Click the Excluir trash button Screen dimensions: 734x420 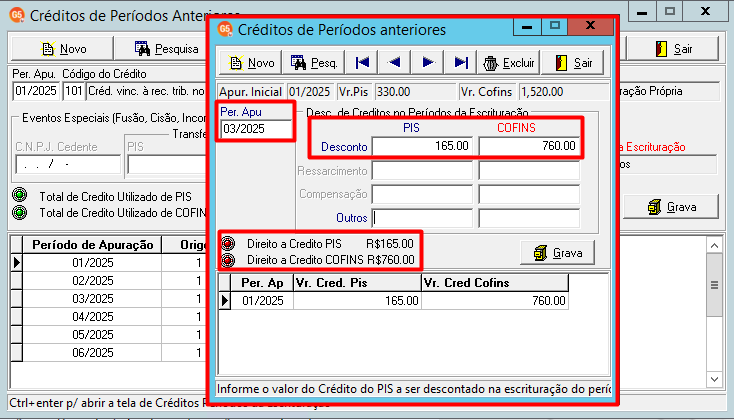coord(509,63)
